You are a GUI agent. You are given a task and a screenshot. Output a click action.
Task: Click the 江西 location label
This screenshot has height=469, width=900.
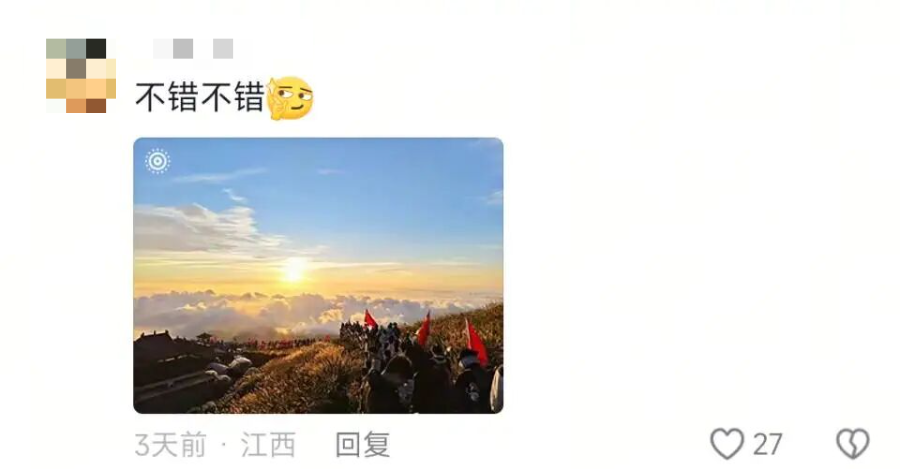pos(268,445)
